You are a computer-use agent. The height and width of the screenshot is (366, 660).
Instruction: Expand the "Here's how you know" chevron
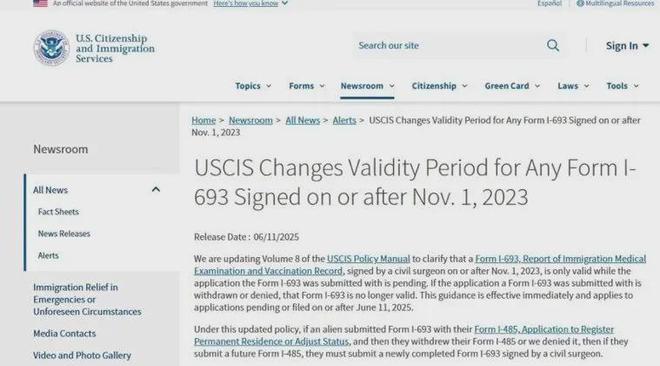pyautogui.click(x=285, y=3)
